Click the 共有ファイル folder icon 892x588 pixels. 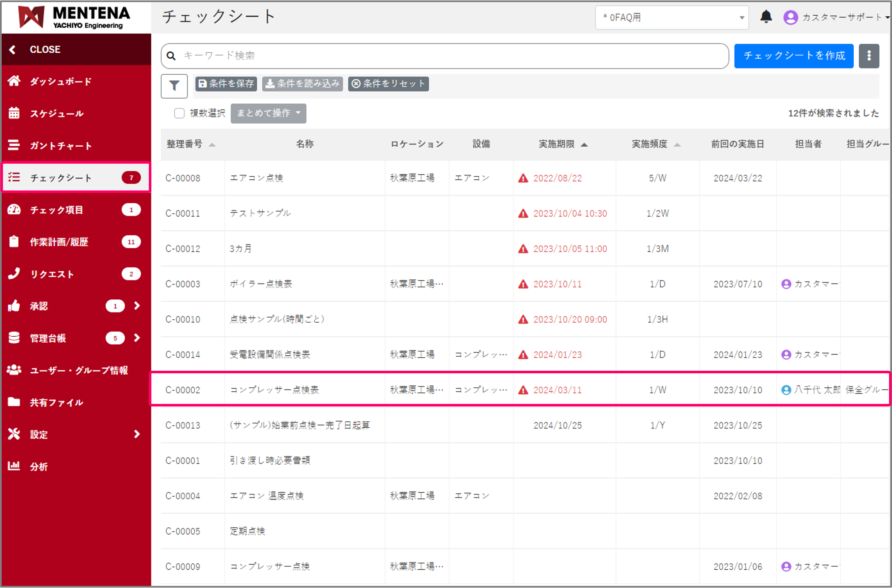click(14, 402)
